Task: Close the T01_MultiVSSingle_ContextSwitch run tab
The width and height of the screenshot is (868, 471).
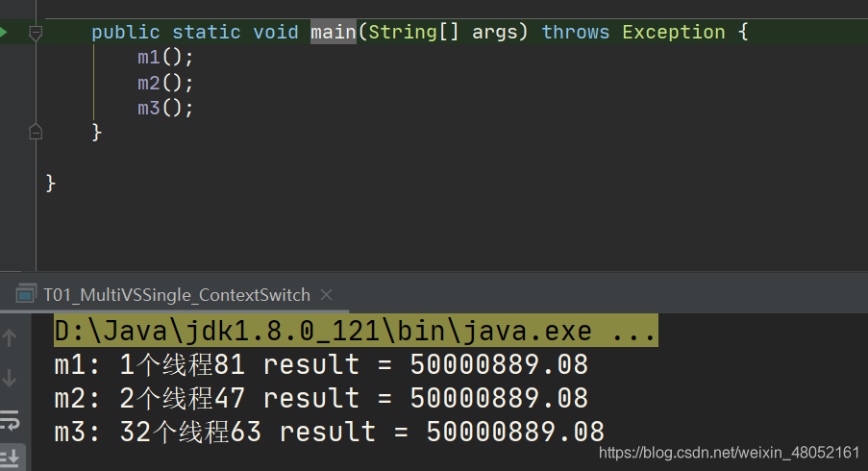Action: (327, 295)
